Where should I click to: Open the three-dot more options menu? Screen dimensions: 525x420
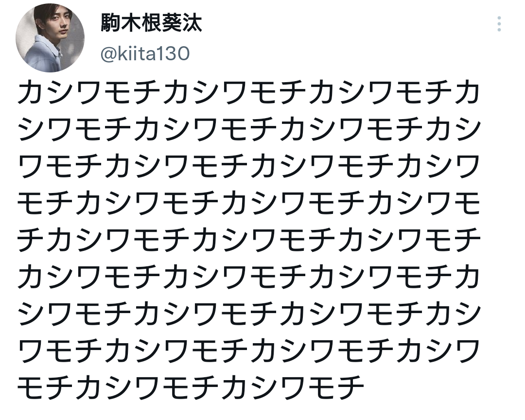(499, 24)
